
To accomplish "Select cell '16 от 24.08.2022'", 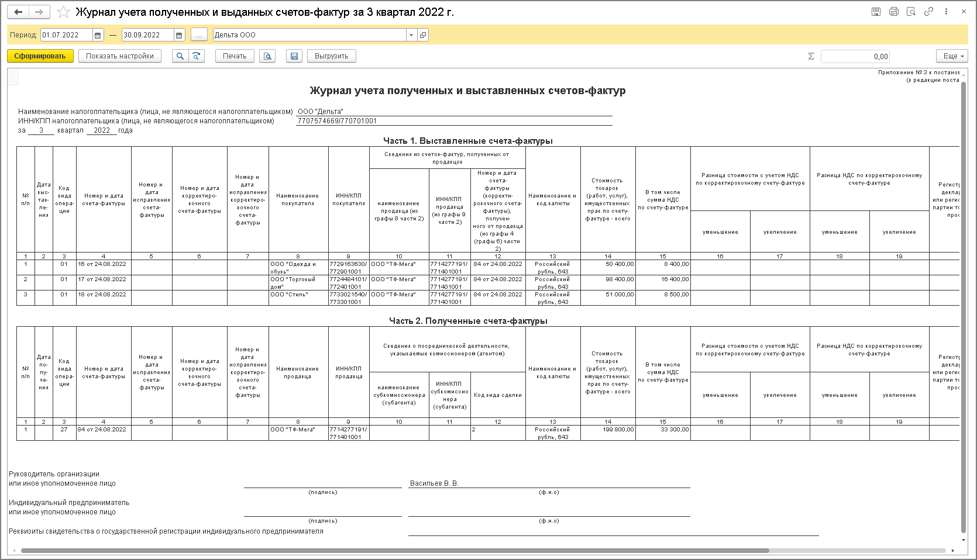I will (x=104, y=268).
